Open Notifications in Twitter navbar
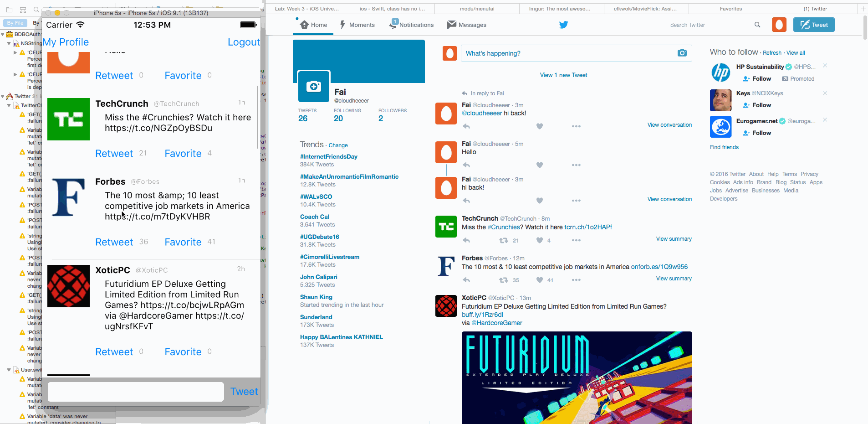This screenshot has height=424, width=868. (411, 25)
